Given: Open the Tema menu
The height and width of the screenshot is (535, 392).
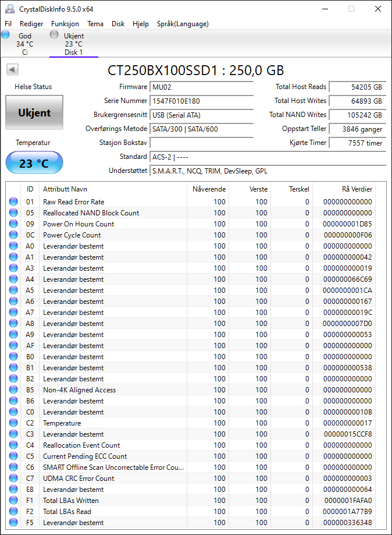Looking at the screenshot, I should (x=95, y=24).
